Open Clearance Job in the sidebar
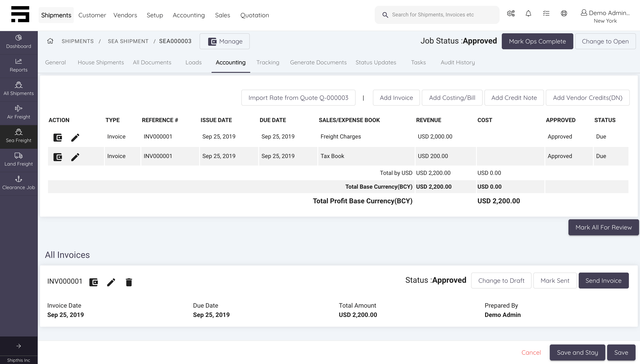Viewport: 640px width, 364px height. tap(18, 183)
